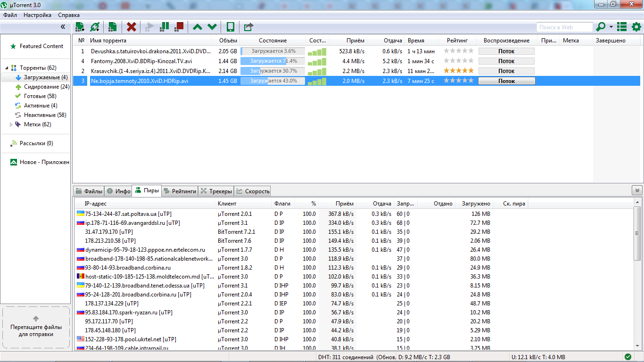Click Поток button for Fantomy torrent
The image size is (644, 362).
point(506,61)
